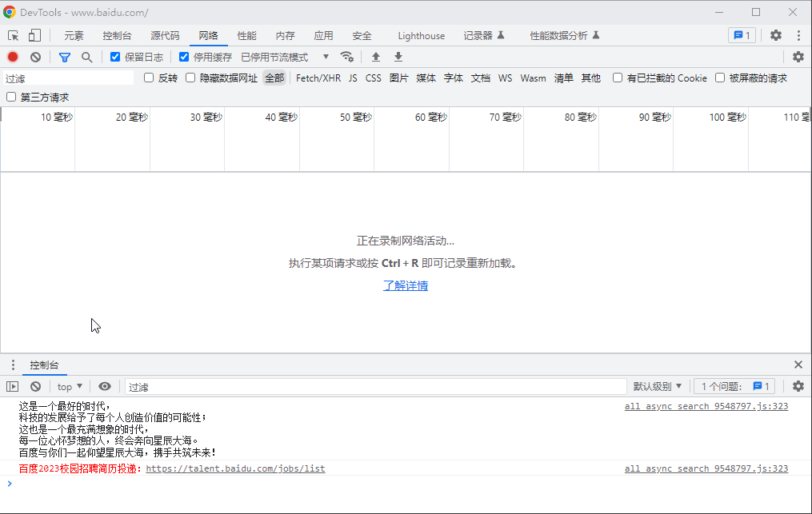
Task: Export HAR file download arrow icon
Action: [x=398, y=57]
